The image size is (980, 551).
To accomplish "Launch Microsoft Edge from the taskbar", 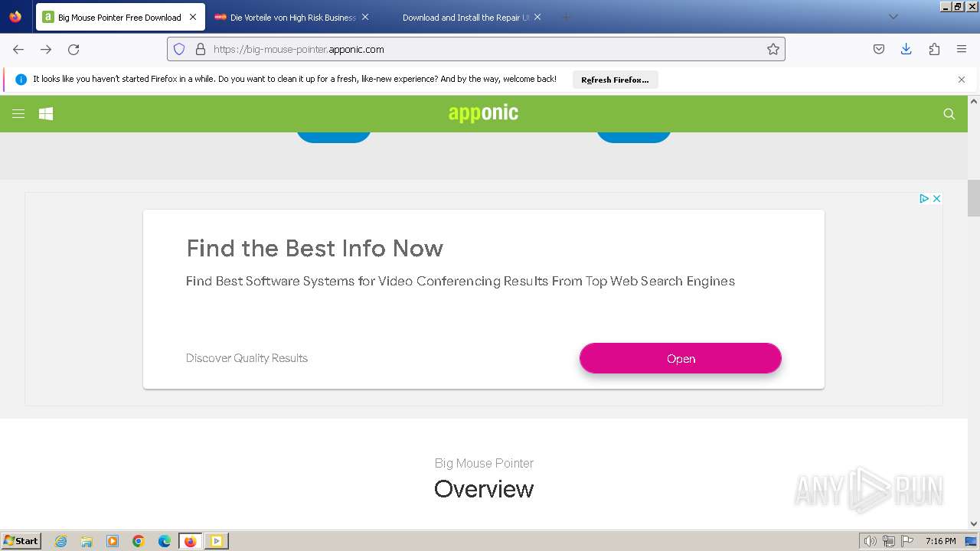I will [165, 541].
